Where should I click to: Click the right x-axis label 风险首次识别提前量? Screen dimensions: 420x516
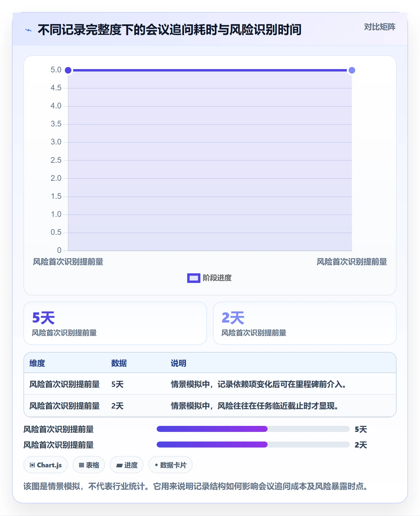pos(352,262)
